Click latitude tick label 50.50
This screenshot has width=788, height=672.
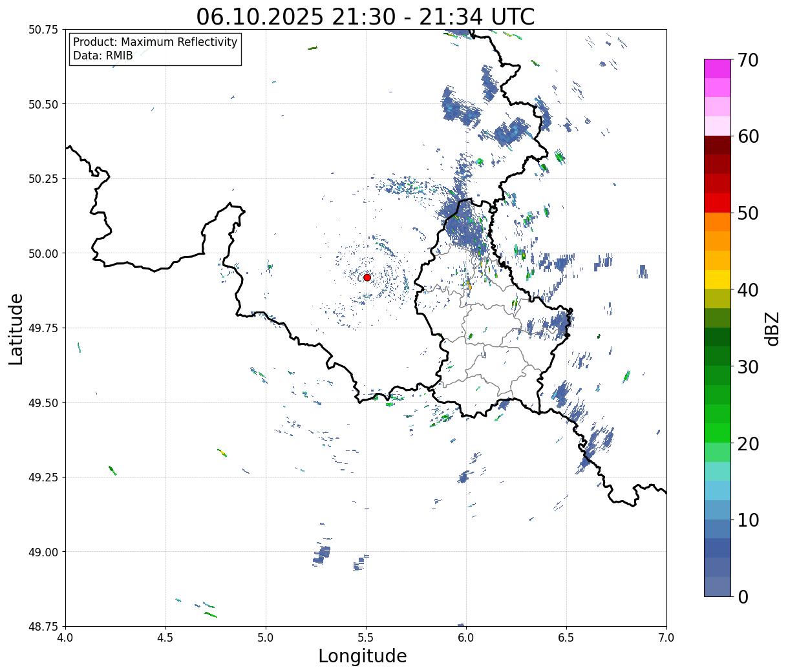click(x=43, y=104)
